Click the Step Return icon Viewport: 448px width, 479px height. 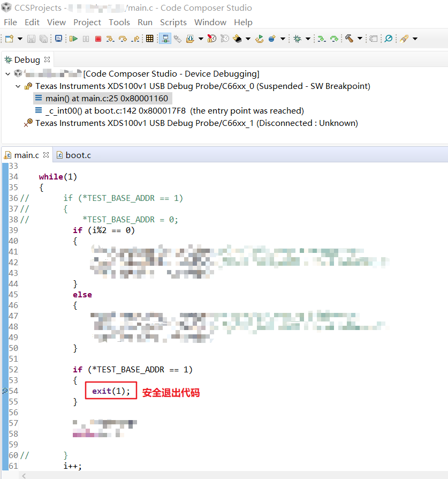click(x=135, y=39)
